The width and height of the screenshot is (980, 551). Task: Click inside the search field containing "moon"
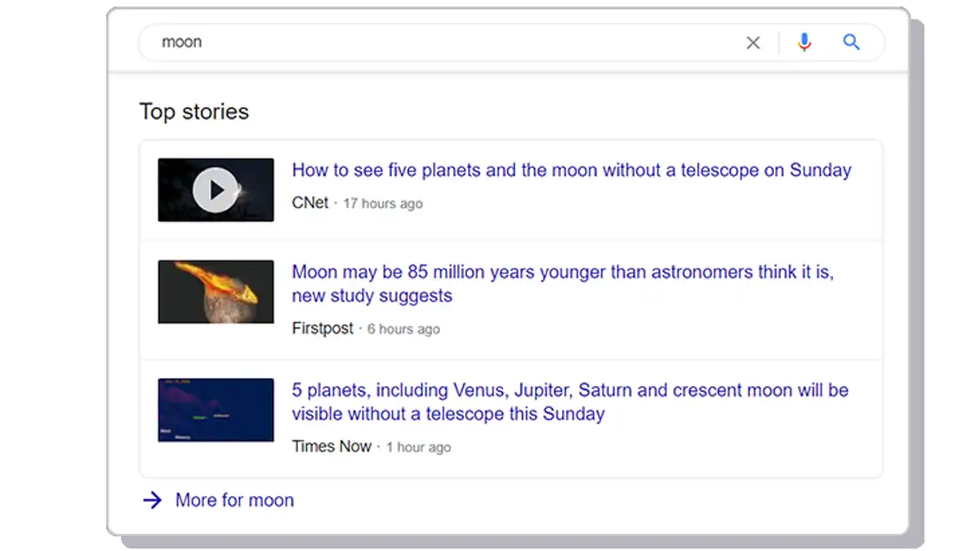click(x=441, y=42)
